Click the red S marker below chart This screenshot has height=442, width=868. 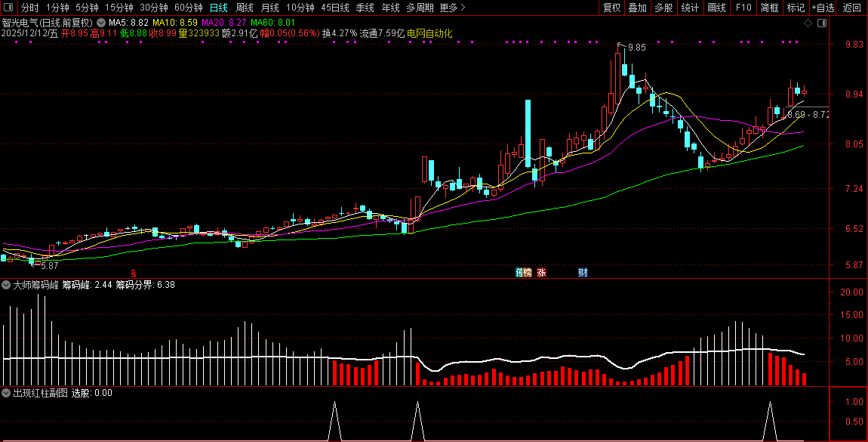[134, 273]
